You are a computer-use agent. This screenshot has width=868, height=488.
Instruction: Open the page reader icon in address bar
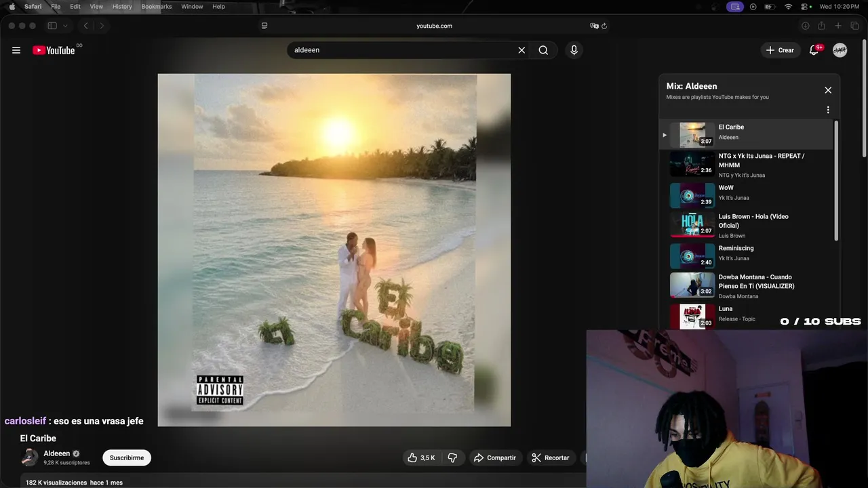(264, 26)
